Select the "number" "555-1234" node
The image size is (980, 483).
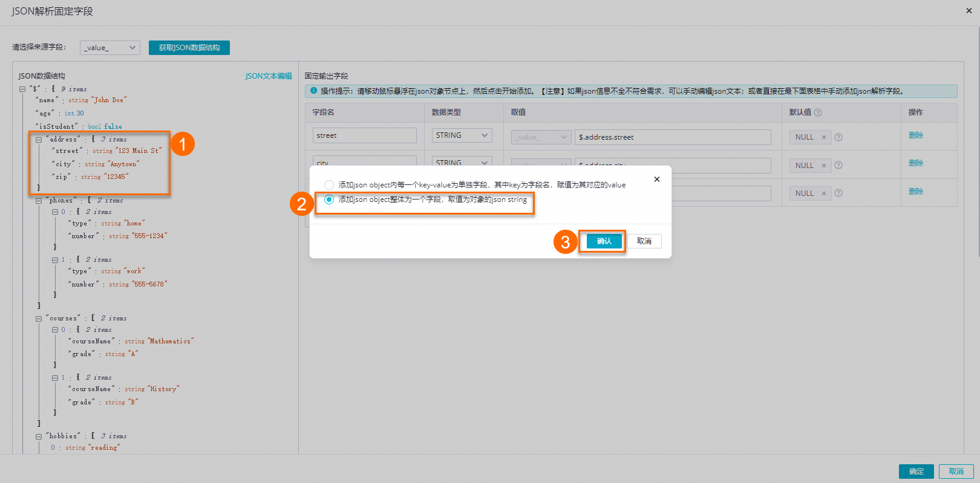[x=118, y=236]
